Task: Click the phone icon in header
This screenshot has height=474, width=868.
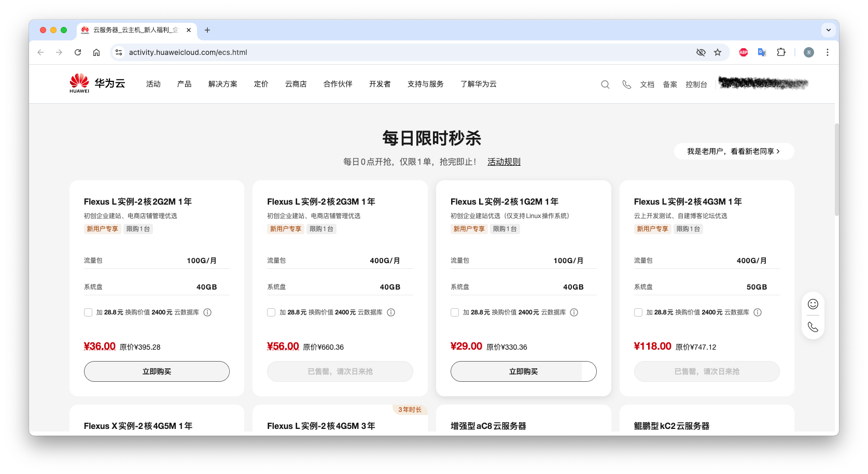Action: click(626, 84)
